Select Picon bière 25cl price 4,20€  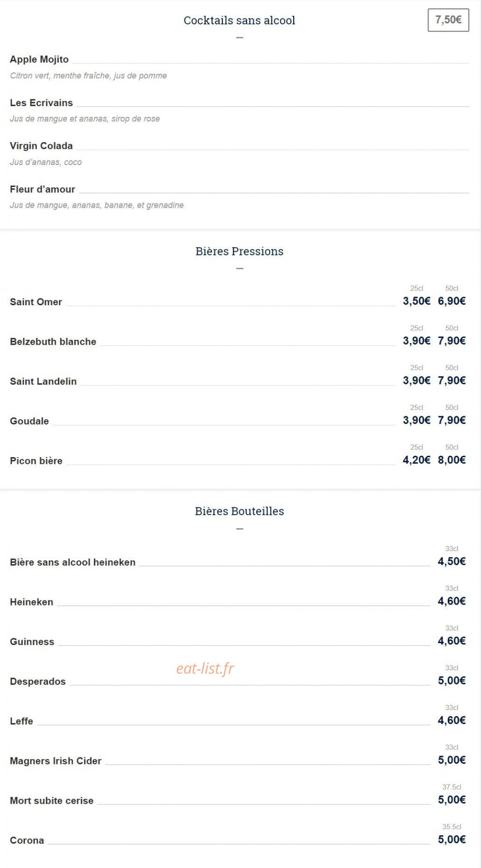[416, 460]
